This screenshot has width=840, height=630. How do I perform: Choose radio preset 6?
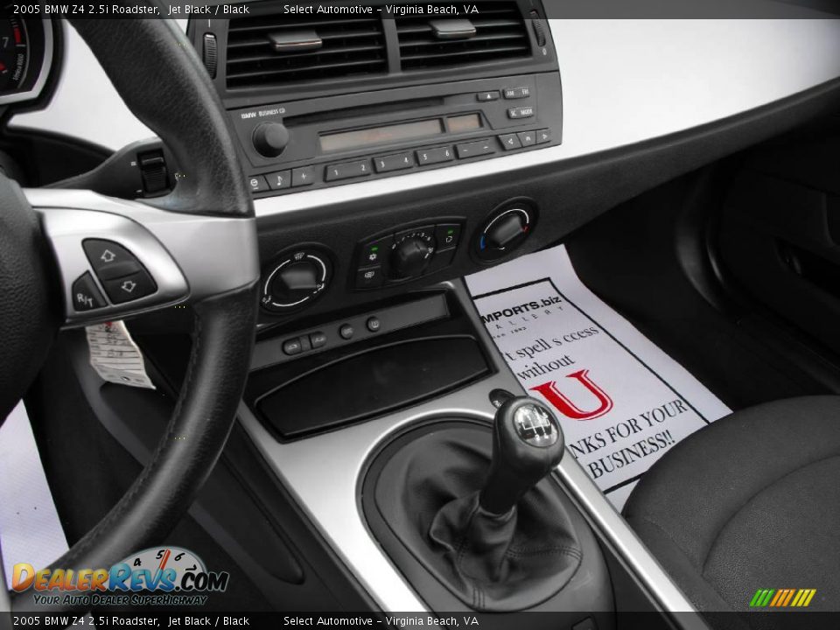445,154
